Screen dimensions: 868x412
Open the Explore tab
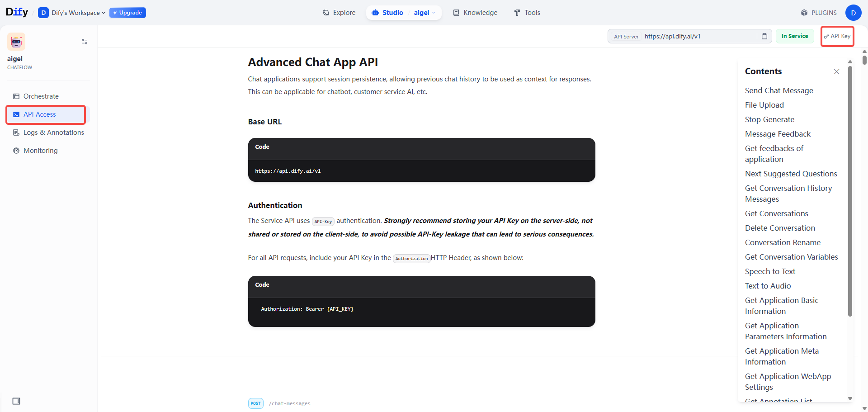339,13
